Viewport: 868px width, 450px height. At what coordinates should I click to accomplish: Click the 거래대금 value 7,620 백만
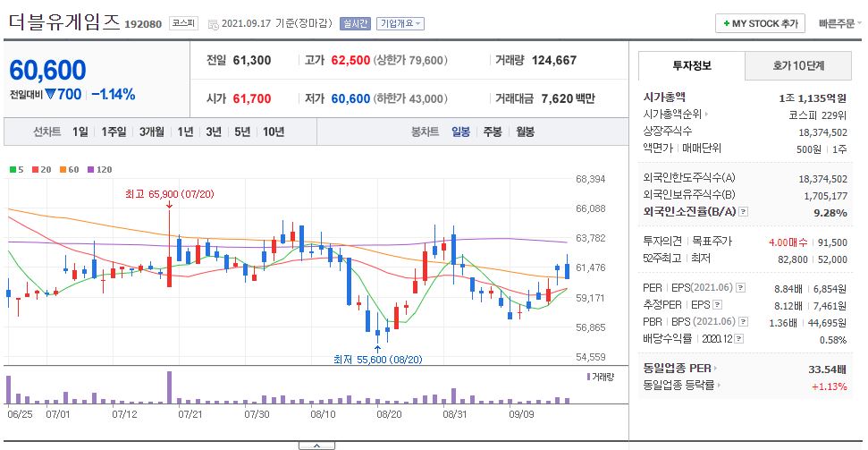568,98
